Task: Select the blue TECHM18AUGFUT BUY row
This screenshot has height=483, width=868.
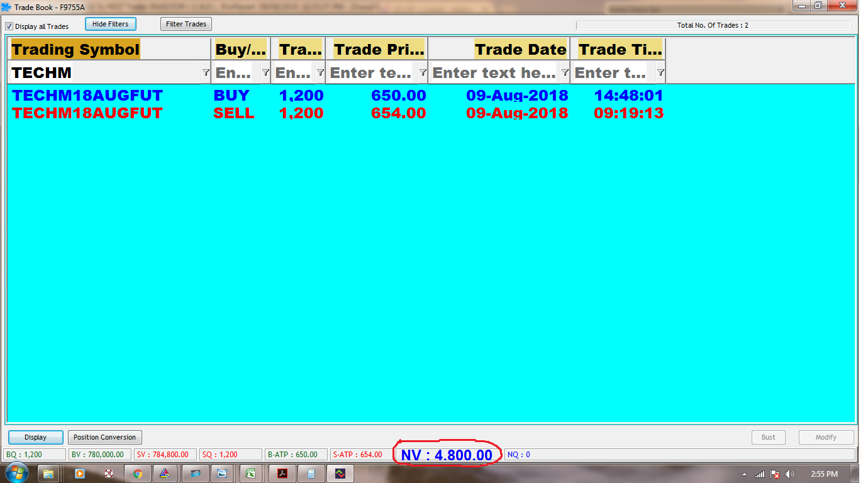Action: [338, 96]
